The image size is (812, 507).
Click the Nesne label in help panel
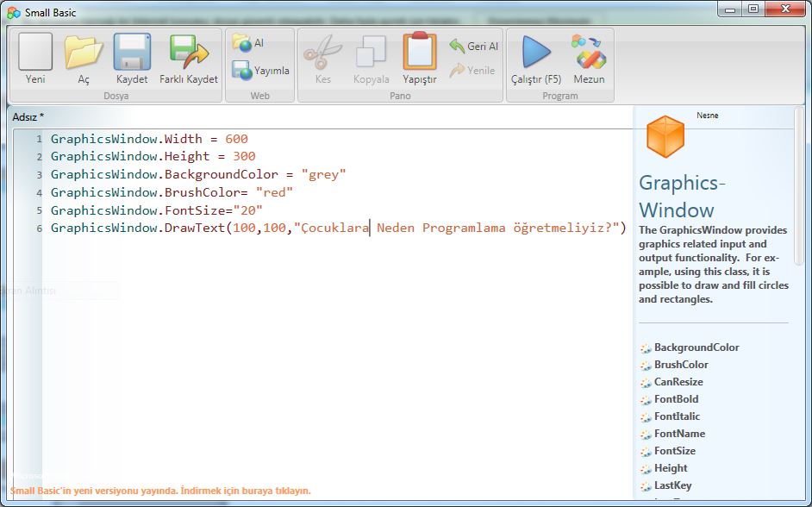coord(708,116)
